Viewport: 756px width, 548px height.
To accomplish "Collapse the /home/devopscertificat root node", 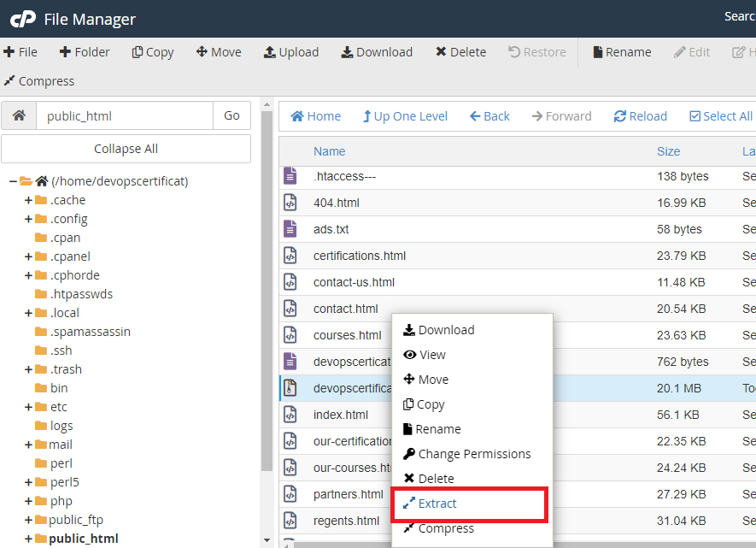I will 13,181.
